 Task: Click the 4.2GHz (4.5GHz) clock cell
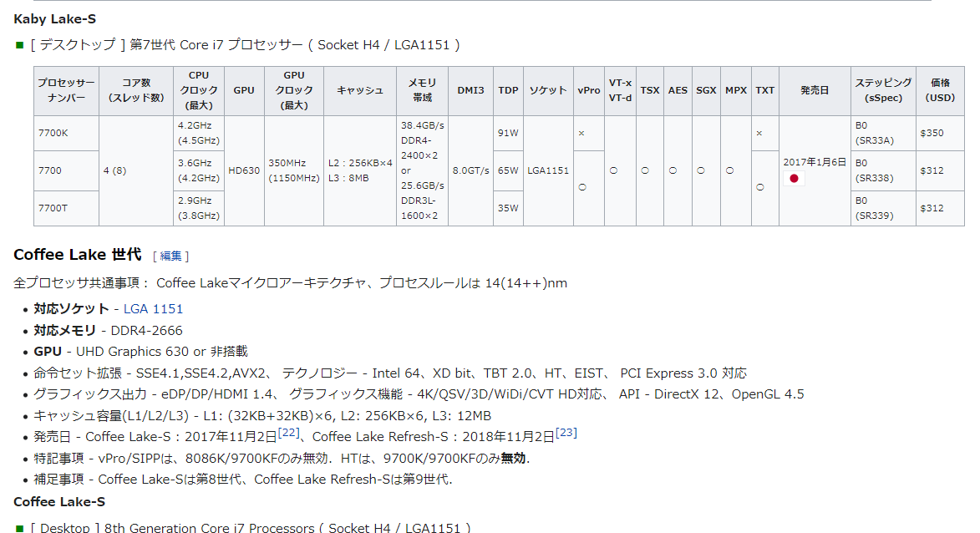199,133
